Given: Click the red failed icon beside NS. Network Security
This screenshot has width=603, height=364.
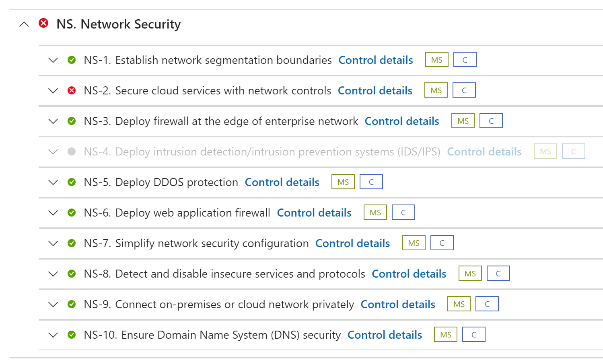Looking at the screenshot, I should tap(43, 23).
